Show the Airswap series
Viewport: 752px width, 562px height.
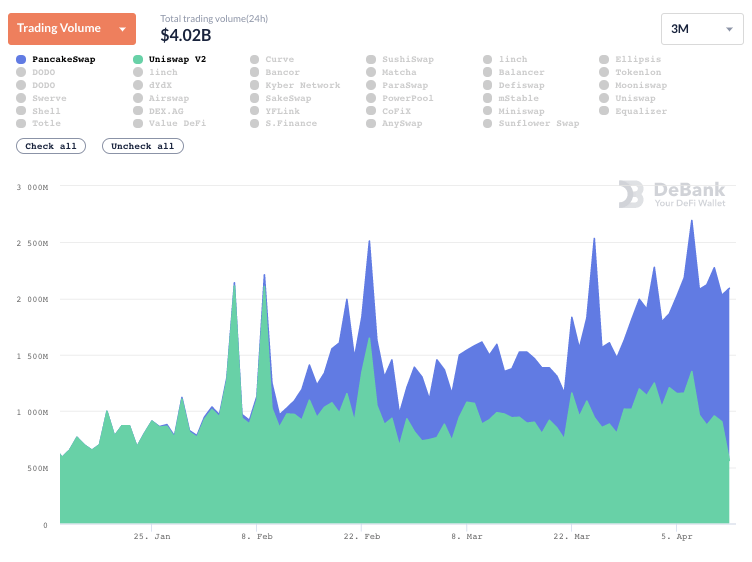[161, 98]
